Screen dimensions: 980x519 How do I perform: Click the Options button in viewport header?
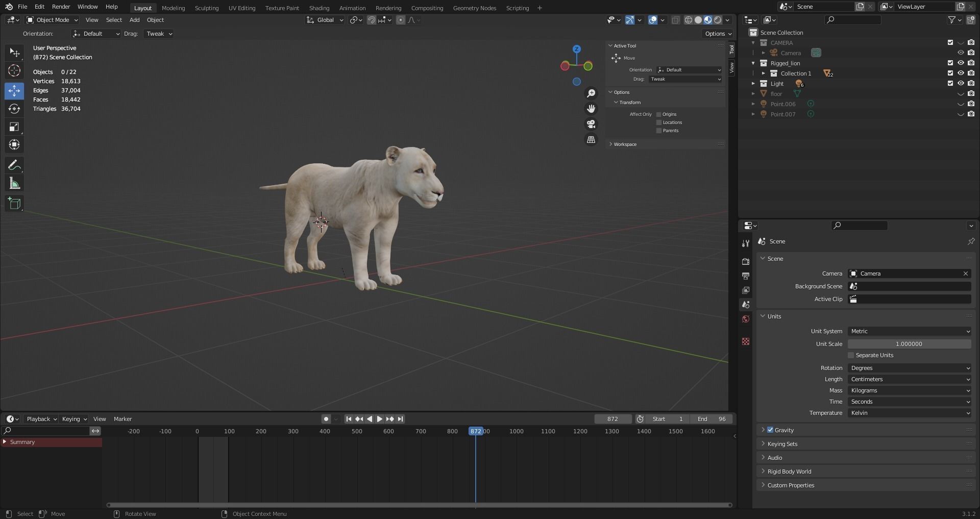tap(718, 34)
